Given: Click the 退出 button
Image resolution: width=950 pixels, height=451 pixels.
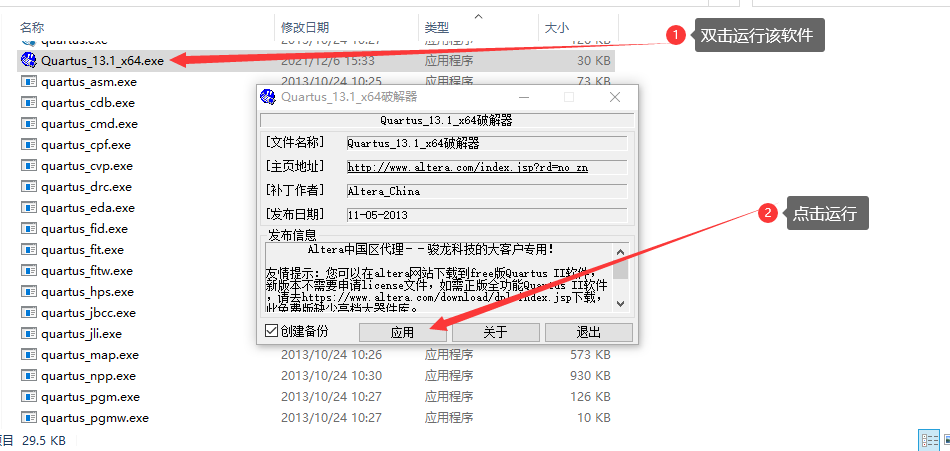Looking at the screenshot, I should click(588, 332).
